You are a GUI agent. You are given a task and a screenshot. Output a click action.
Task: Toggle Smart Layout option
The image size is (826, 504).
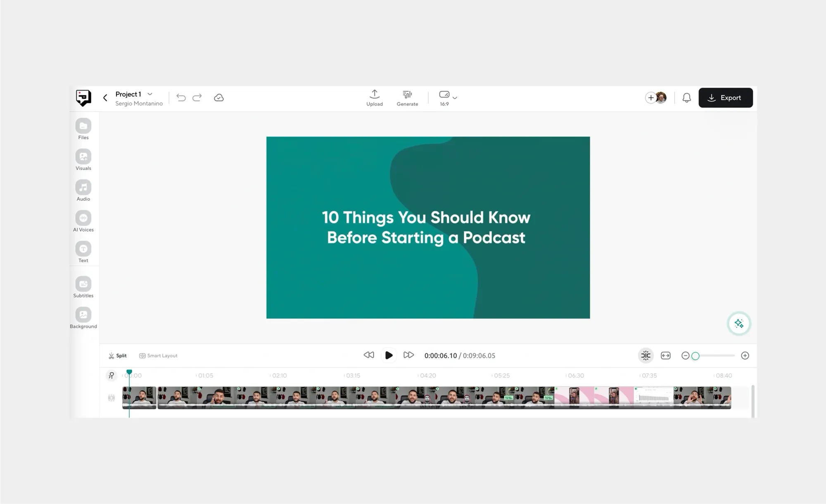pyautogui.click(x=158, y=355)
